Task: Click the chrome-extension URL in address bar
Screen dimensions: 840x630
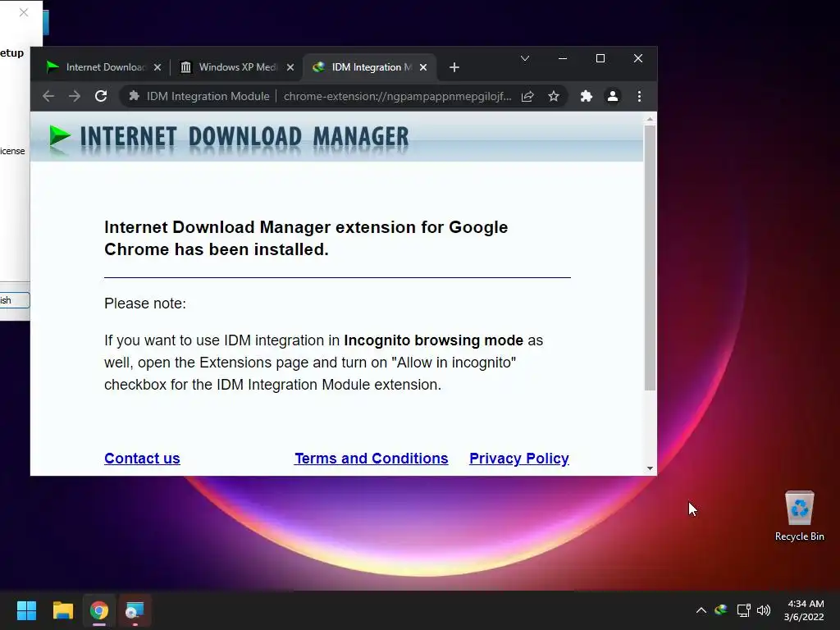Action: tap(397, 97)
